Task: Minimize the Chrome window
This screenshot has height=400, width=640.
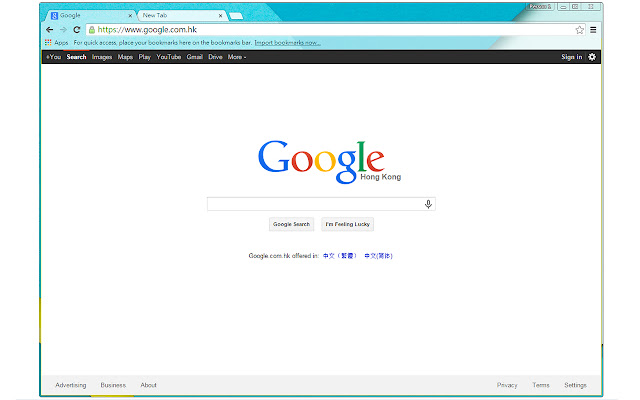Action: pos(563,7)
